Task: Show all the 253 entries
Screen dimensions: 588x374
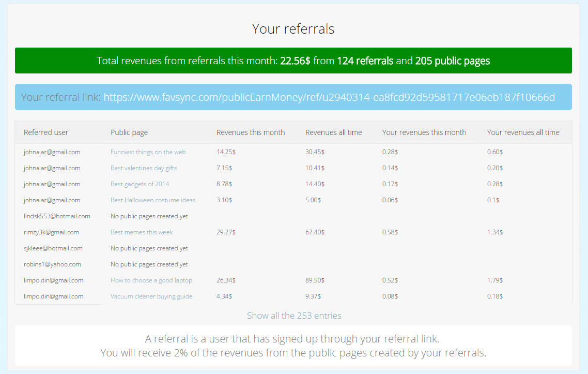Action: click(293, 316)
